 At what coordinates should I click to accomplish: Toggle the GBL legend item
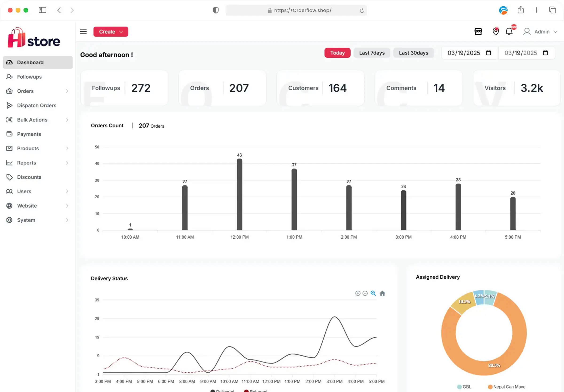[464, 387]
